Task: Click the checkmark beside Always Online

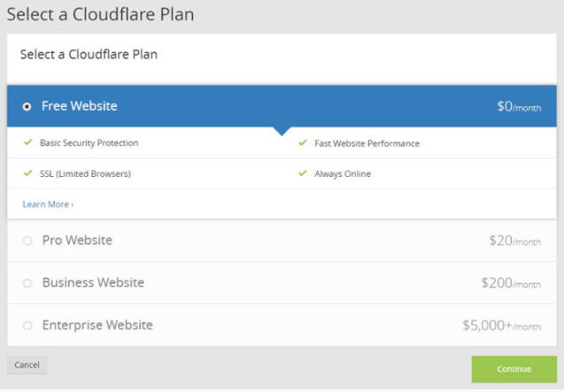Action: click(303, 173)
